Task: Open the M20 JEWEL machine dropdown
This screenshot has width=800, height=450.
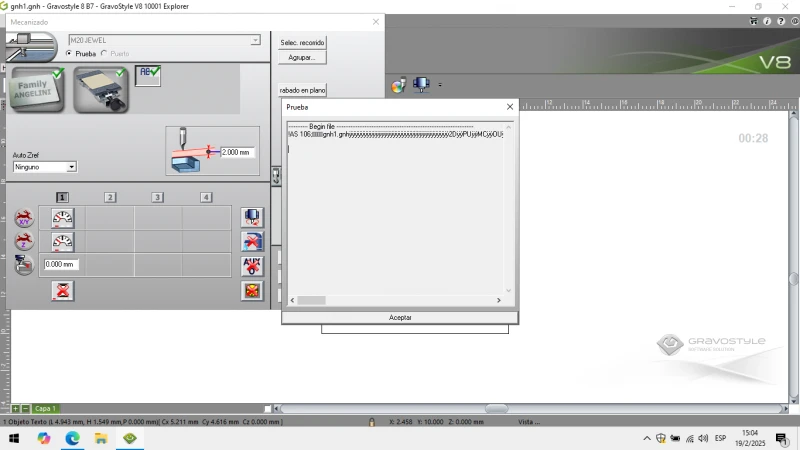Action: [255, 40]
